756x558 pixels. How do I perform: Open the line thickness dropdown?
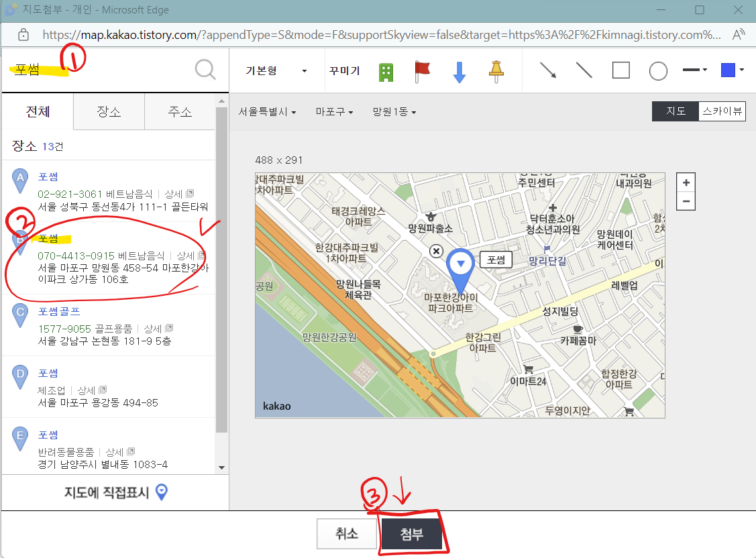695,70
